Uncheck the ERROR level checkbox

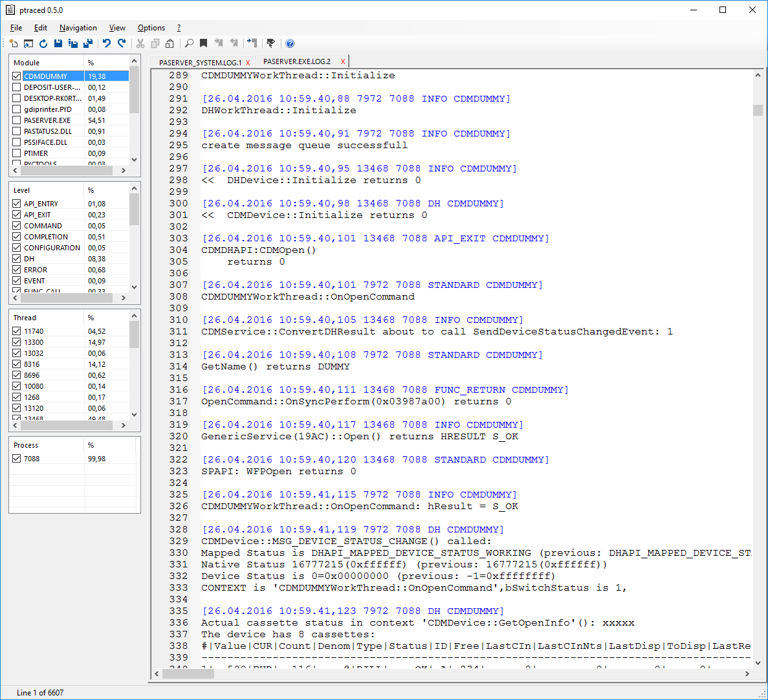(x=17, y=270)
